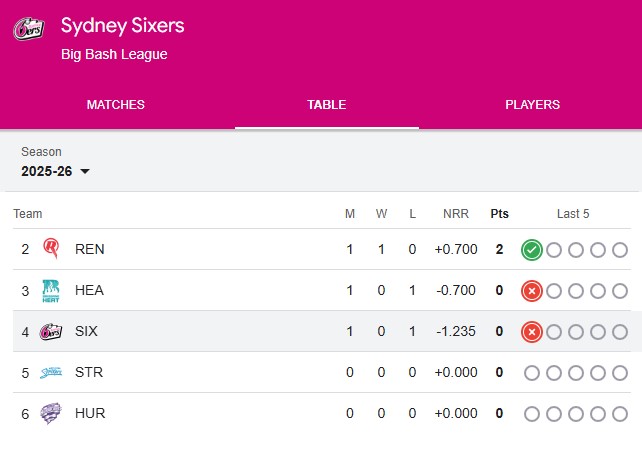Click the NRR column header
The image size is (642, 457).
point(456,214)
